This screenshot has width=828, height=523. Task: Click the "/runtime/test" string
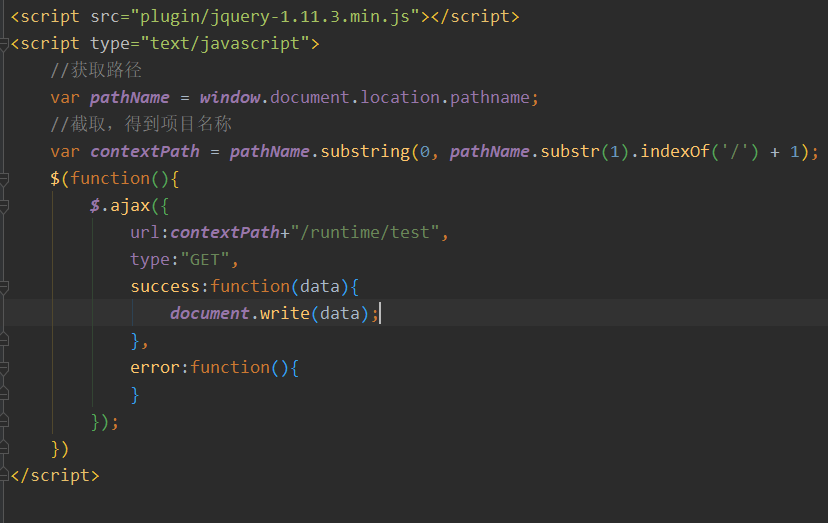(x=365, y=232)
